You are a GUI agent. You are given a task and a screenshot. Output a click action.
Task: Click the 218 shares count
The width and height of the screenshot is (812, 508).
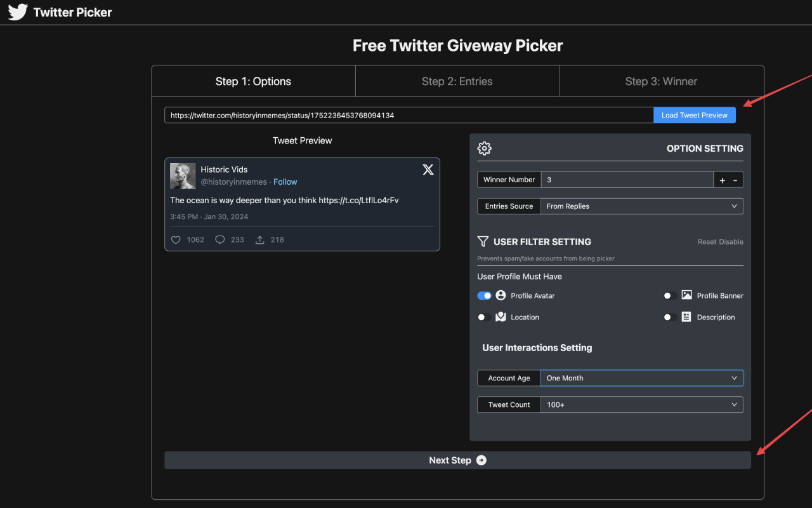(x=277, y=240)
